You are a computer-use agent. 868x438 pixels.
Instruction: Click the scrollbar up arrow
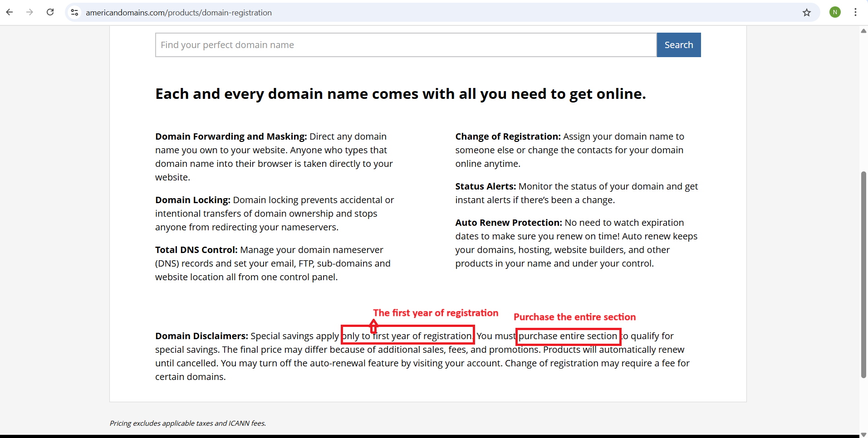click(863, 31)
